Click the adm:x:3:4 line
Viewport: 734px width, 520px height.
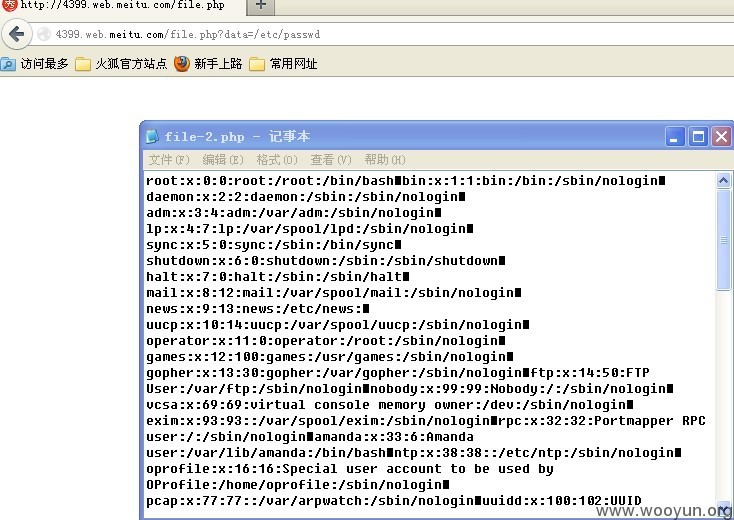(x=294, y=212)
